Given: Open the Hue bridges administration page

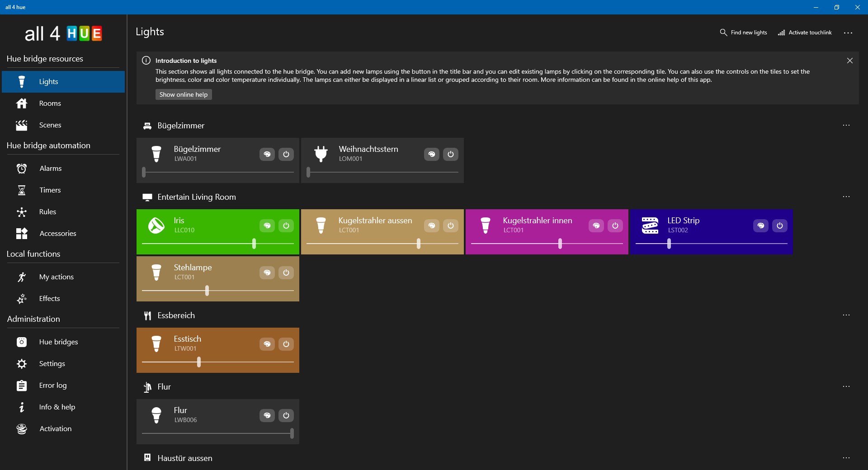Looking at the screenshot, I should tap(59, 342).
